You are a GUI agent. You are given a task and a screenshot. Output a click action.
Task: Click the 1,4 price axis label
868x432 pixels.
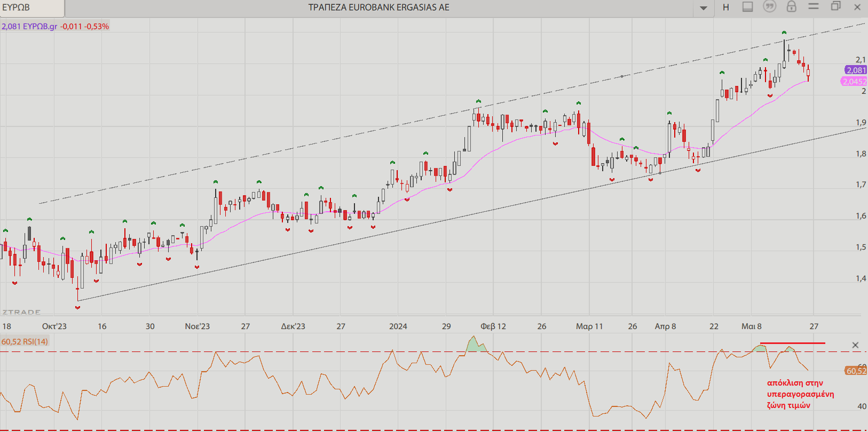coord(861,278)
